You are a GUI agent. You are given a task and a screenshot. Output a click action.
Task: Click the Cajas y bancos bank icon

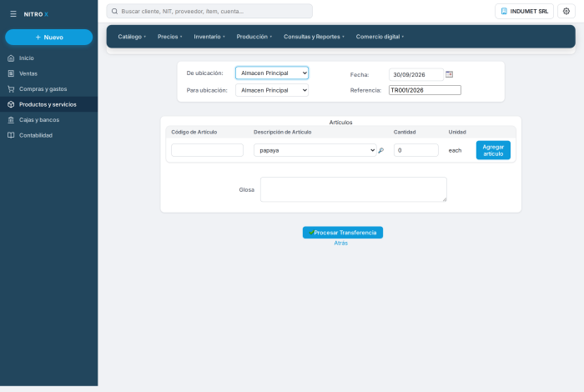(x=11, y=120)
